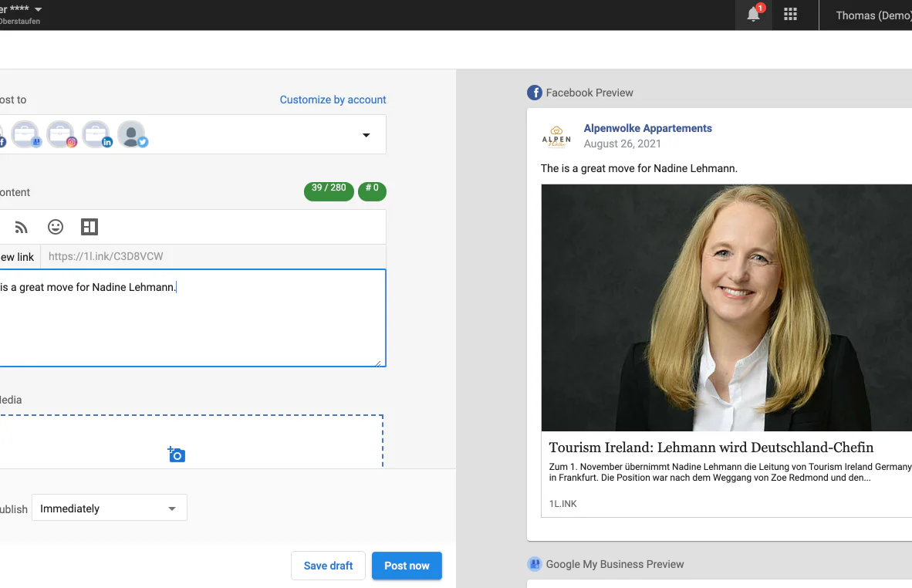This screenshot has height=588, width=912.
Task: Open the apps grid menu
Action: click(790, 15)
